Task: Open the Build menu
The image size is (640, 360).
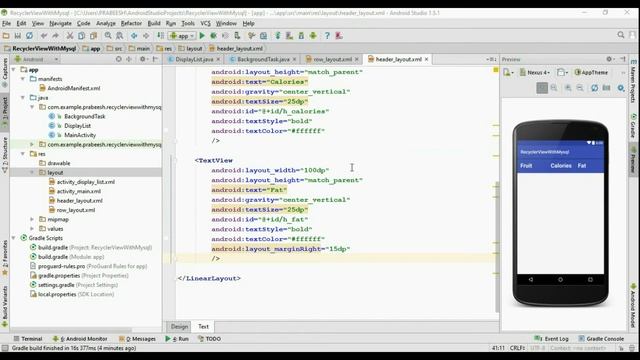Action: click(154, 23)
